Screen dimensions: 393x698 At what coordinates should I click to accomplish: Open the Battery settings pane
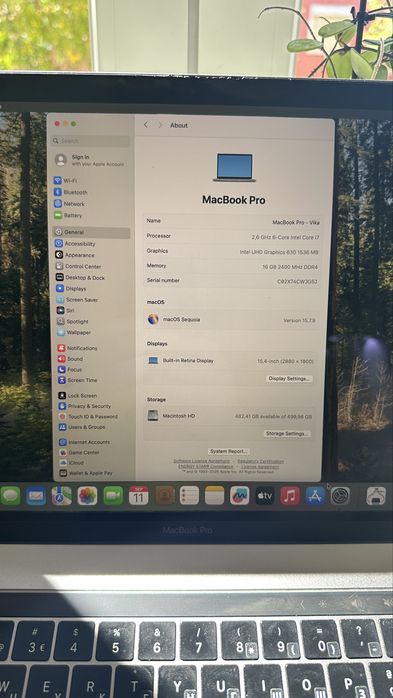coord(68,215)
